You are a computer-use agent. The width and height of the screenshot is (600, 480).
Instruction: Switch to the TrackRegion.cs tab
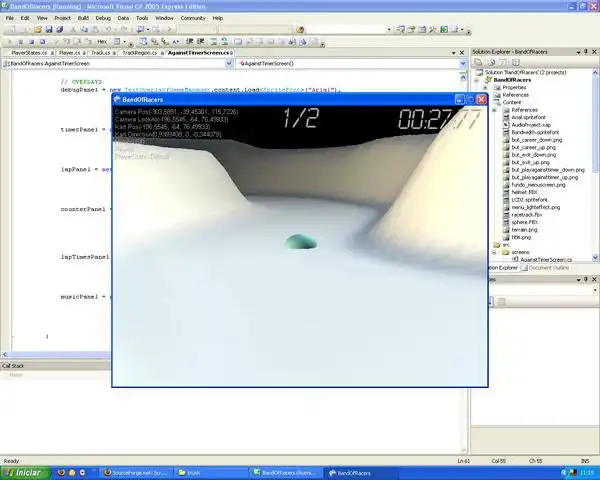click(140, 53)
